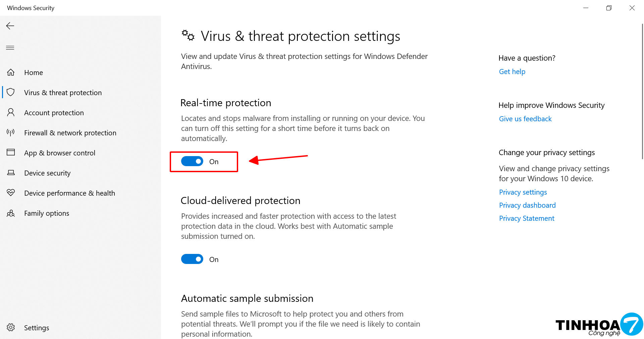
Task: Click the App & browser control window icon
Action: coord(11,153)
